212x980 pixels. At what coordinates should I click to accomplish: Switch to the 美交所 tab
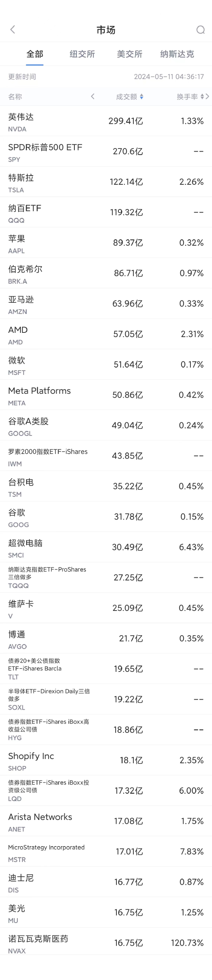tap(130, 54)
